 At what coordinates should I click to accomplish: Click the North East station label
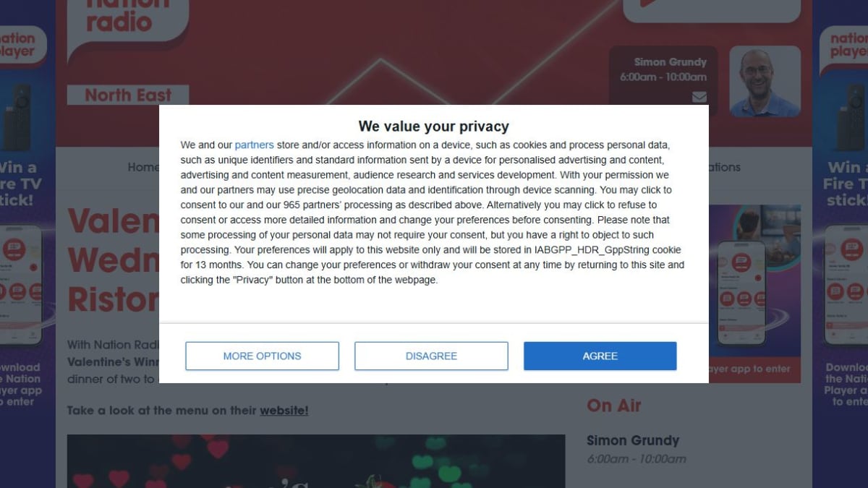[x=128, y=95]
